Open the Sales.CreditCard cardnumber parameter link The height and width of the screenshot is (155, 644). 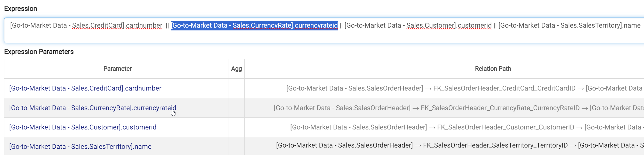85,88
